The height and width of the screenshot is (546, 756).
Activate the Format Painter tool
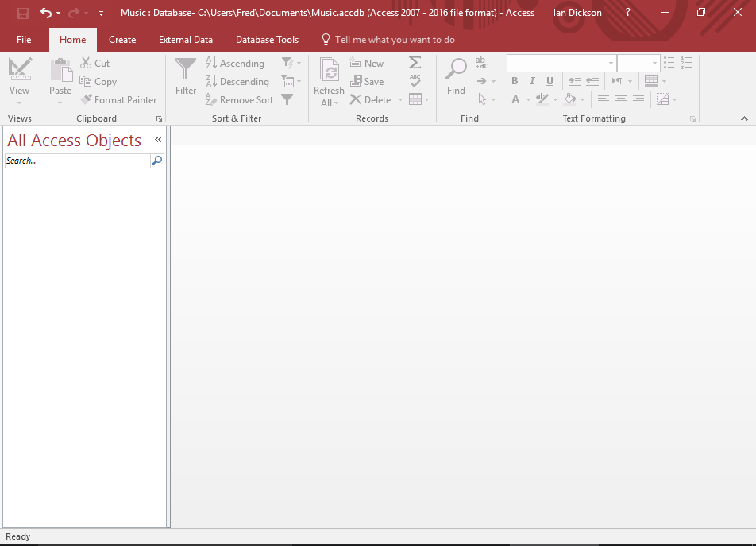click(118, 100)
